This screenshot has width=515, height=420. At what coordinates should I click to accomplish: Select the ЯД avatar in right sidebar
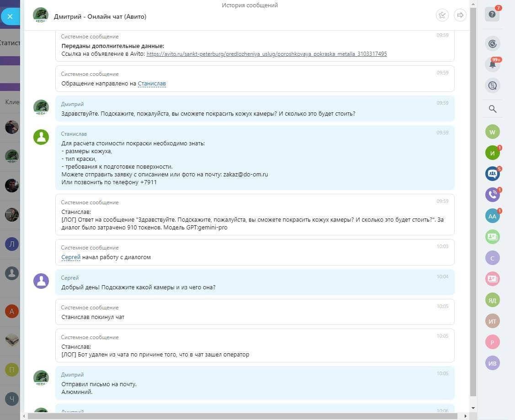click(492, 300)
